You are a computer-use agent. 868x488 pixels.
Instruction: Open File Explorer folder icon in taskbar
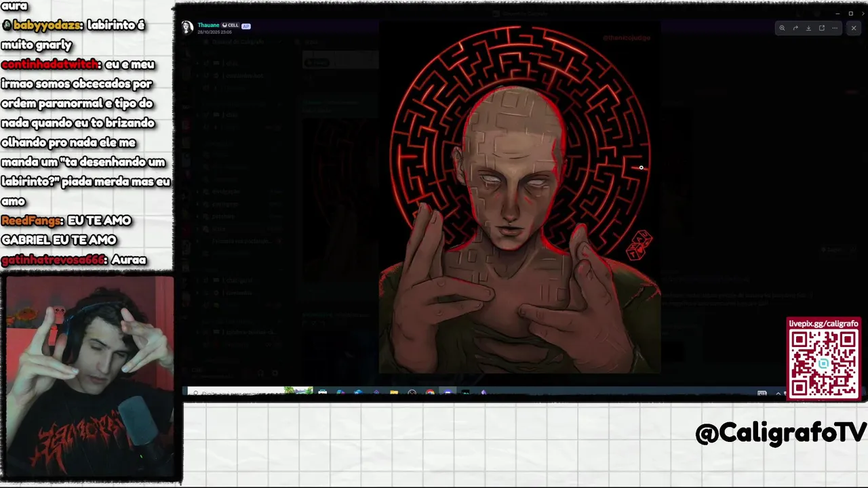coord(394,392)
